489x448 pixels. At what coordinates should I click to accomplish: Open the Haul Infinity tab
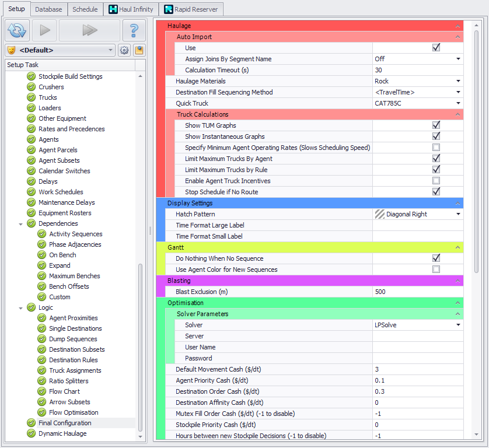coord(131,9)
